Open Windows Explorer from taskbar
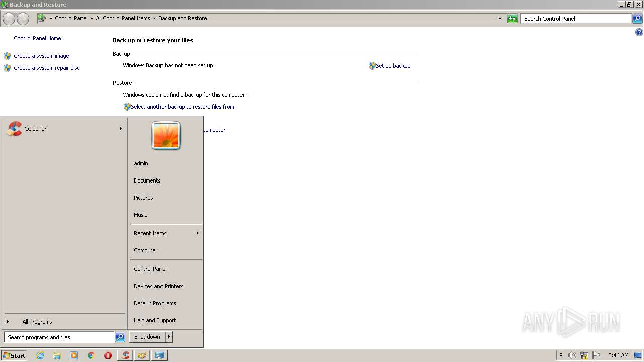 (x=57, y=355)
